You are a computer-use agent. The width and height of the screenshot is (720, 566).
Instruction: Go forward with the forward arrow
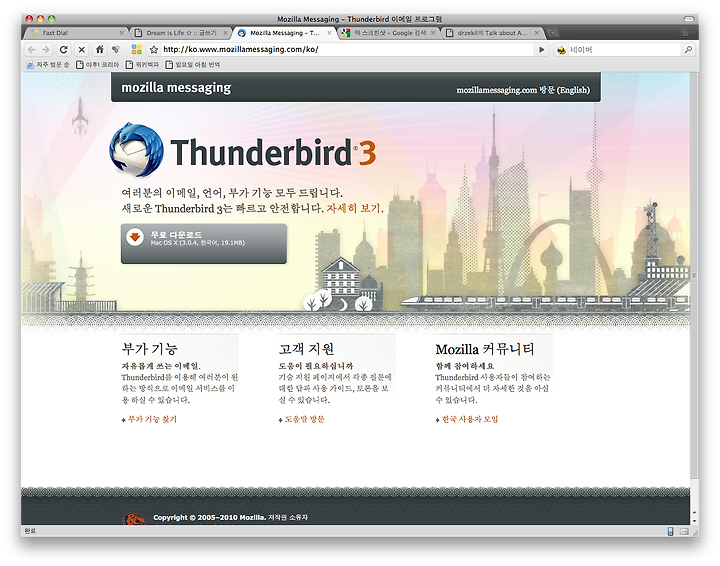click(x=45, y=50)
